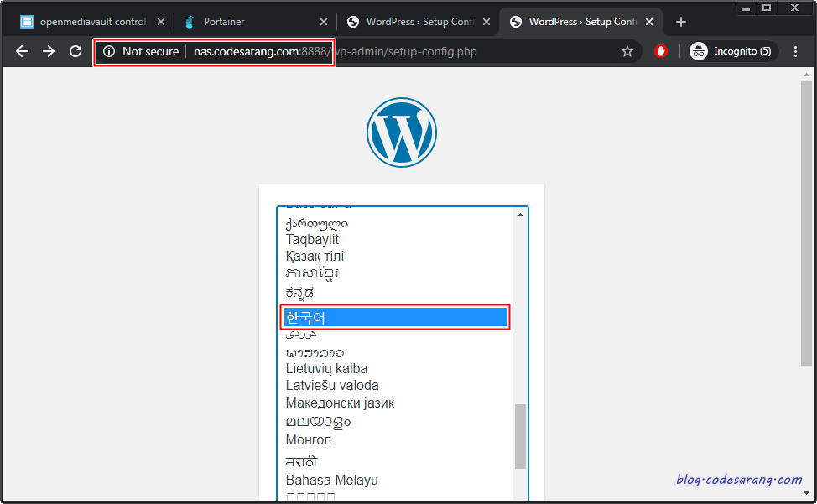Reload the current page

coord(75,51)
